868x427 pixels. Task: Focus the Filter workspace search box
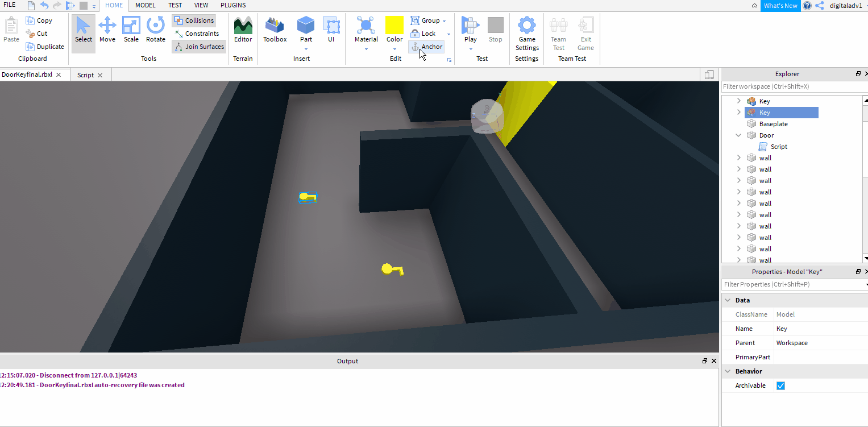click(x=795, y=86)
